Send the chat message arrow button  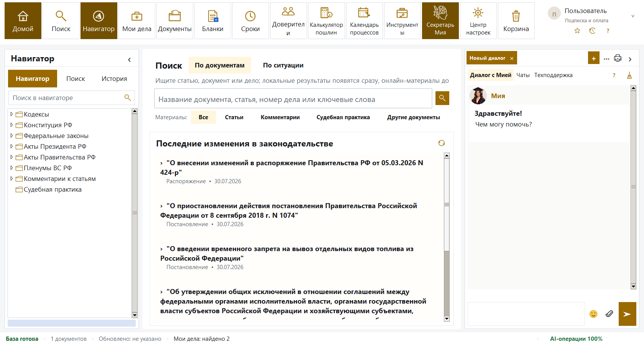tap(627, 314)
